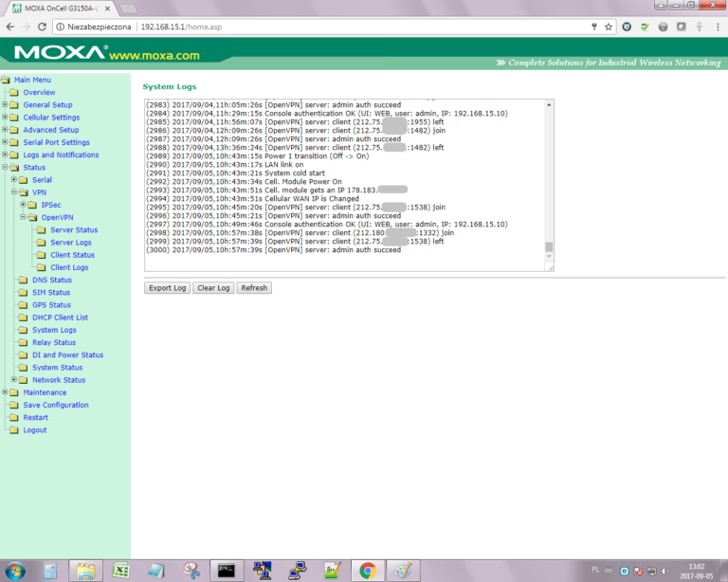728x582 pixels.
Task: Expand the IPSec tree node
Action: click(x=23, y=205)
